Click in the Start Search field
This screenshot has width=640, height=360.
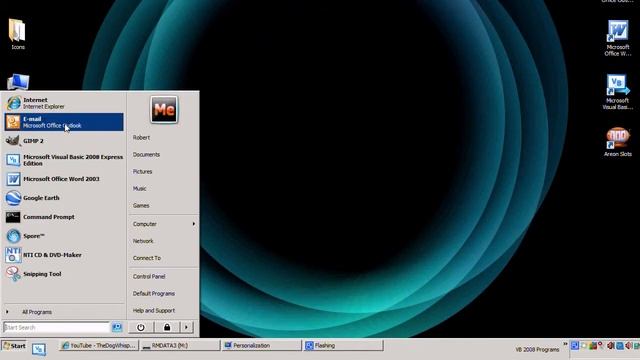[x=56, y=327]
